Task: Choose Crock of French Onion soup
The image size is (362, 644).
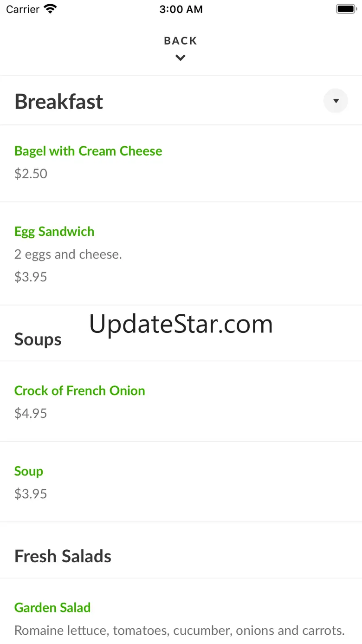Action: click(x=181, y=401)
